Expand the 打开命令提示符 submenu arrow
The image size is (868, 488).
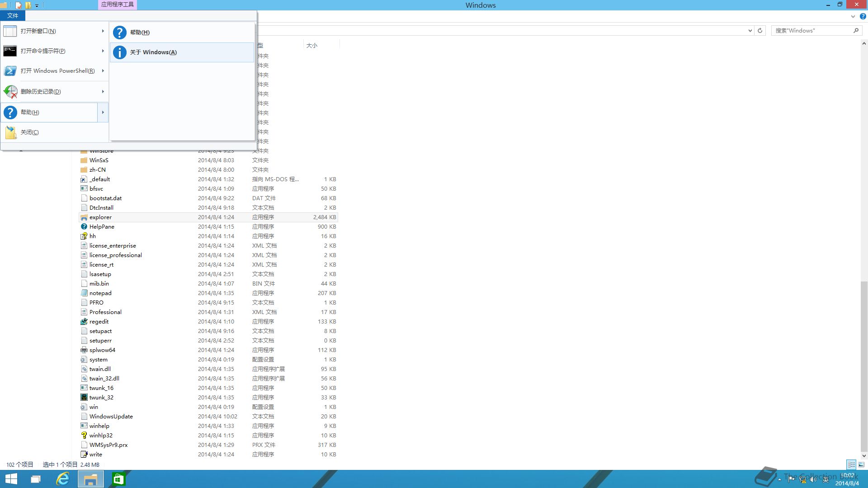(103, 51)
